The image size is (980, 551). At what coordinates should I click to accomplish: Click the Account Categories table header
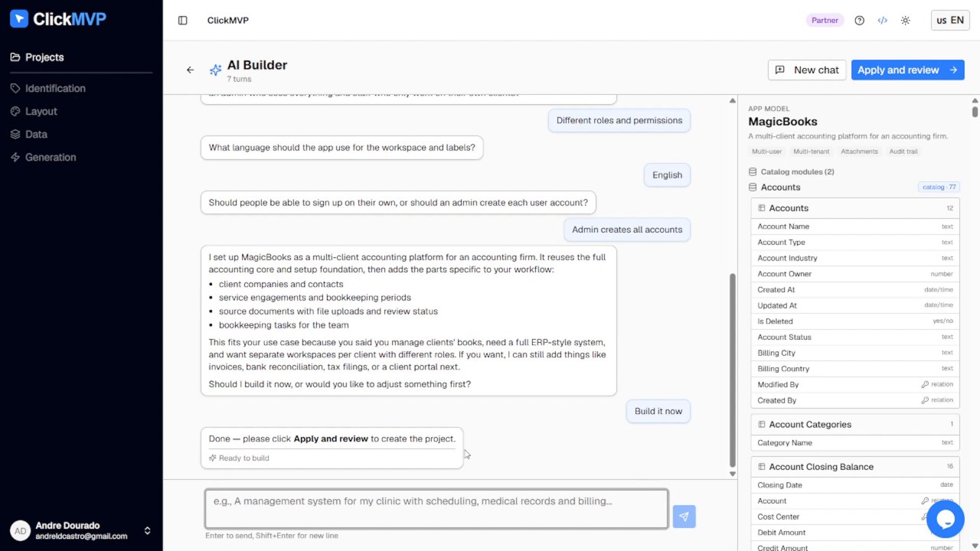pyautogui.click(x=855, y=425)
